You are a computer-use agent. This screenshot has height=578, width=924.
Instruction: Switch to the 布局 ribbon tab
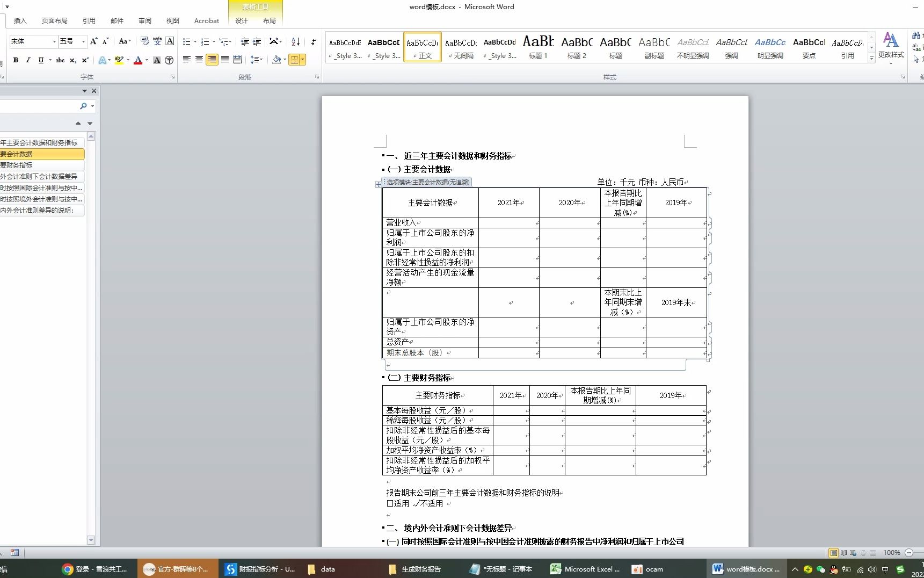[x=270, y=21]
